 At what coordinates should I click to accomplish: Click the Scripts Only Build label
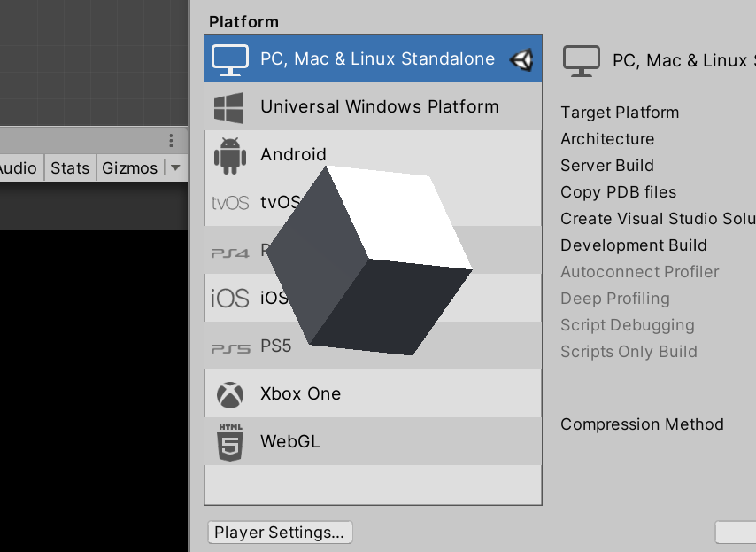click(x=629, y=352)
